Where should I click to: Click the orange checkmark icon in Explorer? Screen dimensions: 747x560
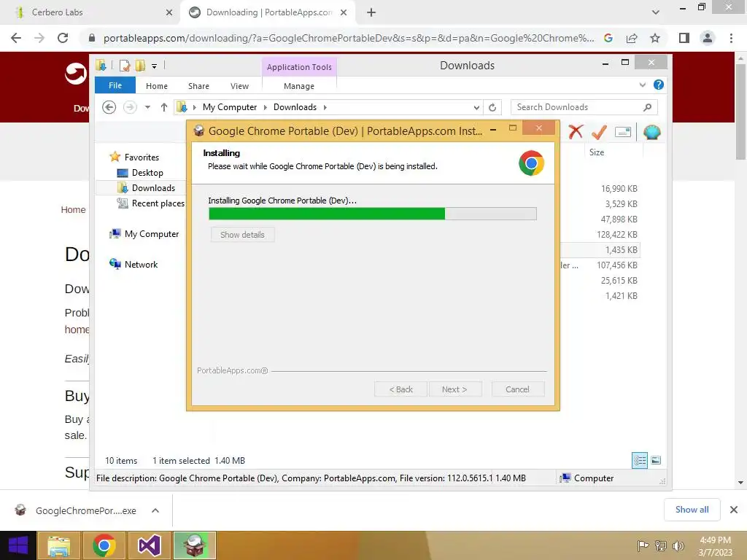point(599,131)
